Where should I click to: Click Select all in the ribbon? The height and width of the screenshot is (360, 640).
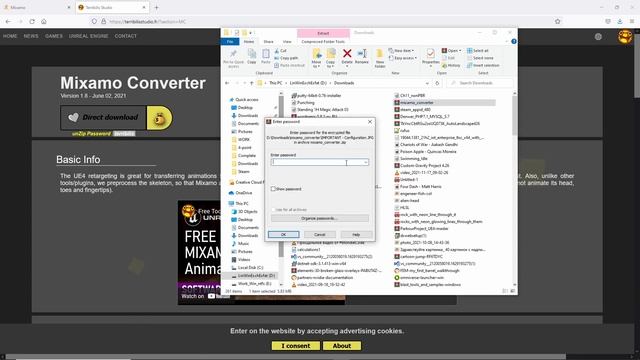click(478, 51)
